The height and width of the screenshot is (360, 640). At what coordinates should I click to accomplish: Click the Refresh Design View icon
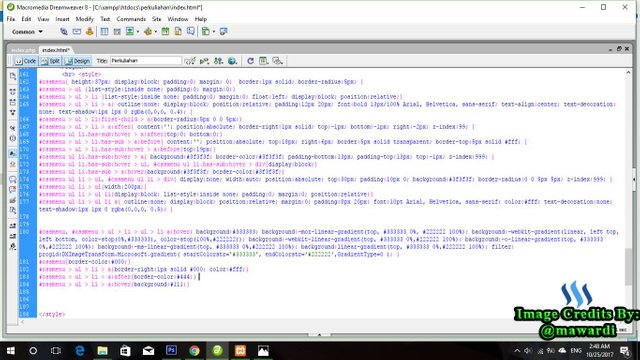250,61
